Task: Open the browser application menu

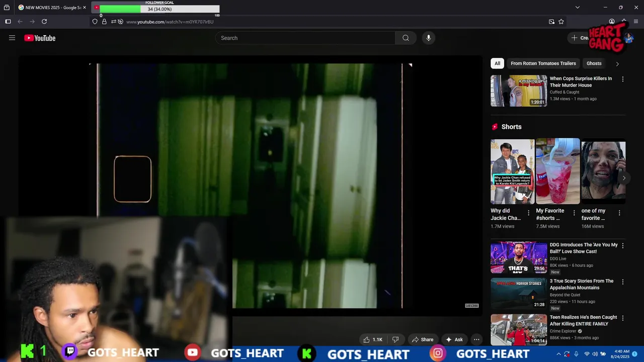Action: tap(636, 22)
